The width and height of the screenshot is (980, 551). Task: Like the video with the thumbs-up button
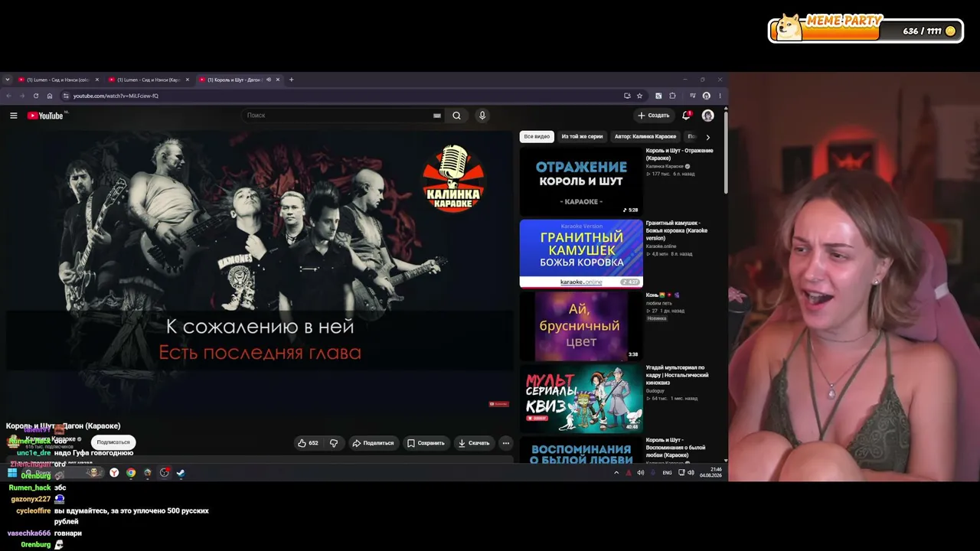pos(308,443)
